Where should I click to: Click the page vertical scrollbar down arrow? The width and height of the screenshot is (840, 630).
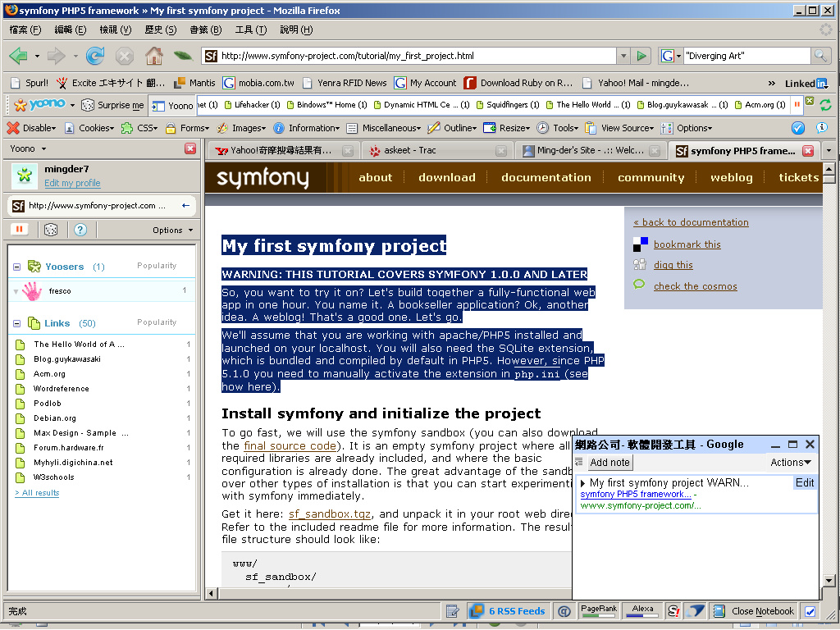click(829, 580)
